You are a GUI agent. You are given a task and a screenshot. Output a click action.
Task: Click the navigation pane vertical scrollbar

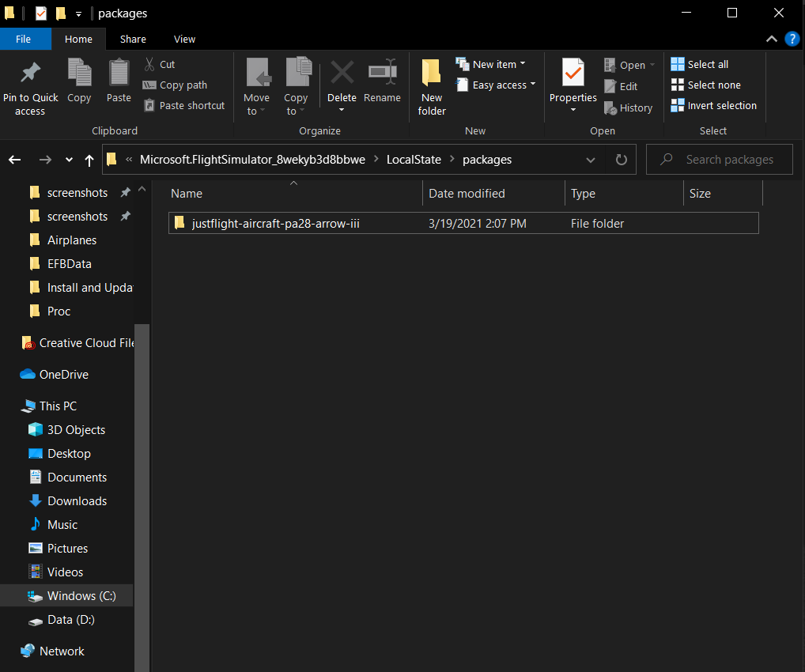click(x=142, y=497)
